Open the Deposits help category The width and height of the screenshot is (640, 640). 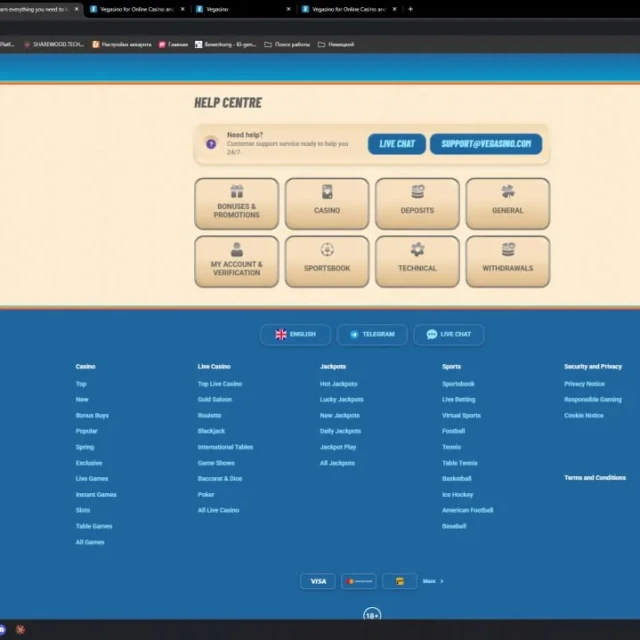click(417, 204)
